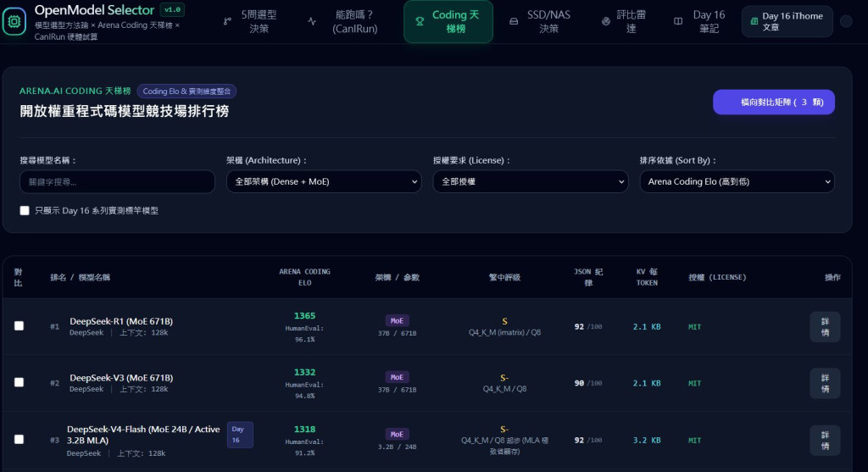The width and height of the screenshot is (868, 472).
Task: Click the S rating of DeepSeek-R1
Action: click(504, 321)
